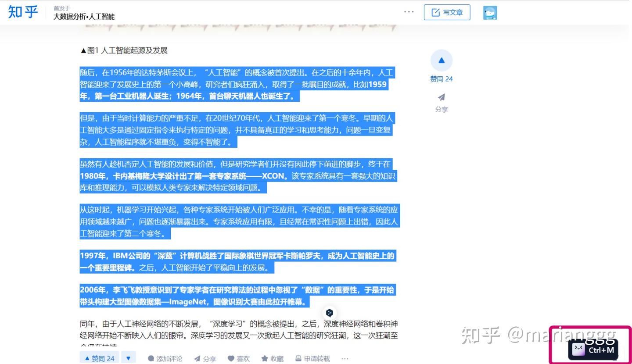Open the floating assistant icon over the article
Image resolution: width=632 pixels, height=364 pixels.
(330, 313)
